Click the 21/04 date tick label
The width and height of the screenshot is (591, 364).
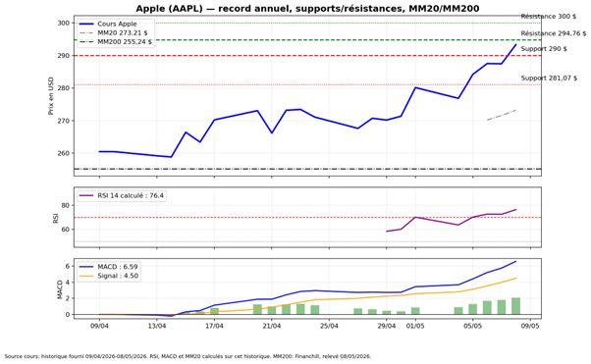272,326
